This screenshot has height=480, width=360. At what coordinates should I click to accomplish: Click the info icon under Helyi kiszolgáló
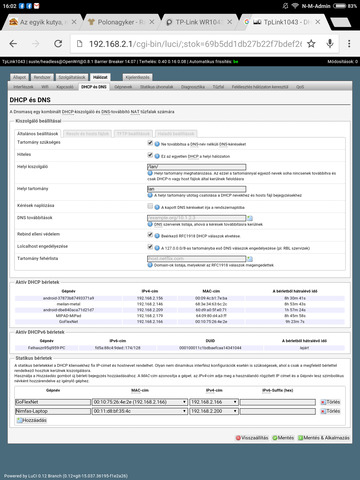(150, 173)
